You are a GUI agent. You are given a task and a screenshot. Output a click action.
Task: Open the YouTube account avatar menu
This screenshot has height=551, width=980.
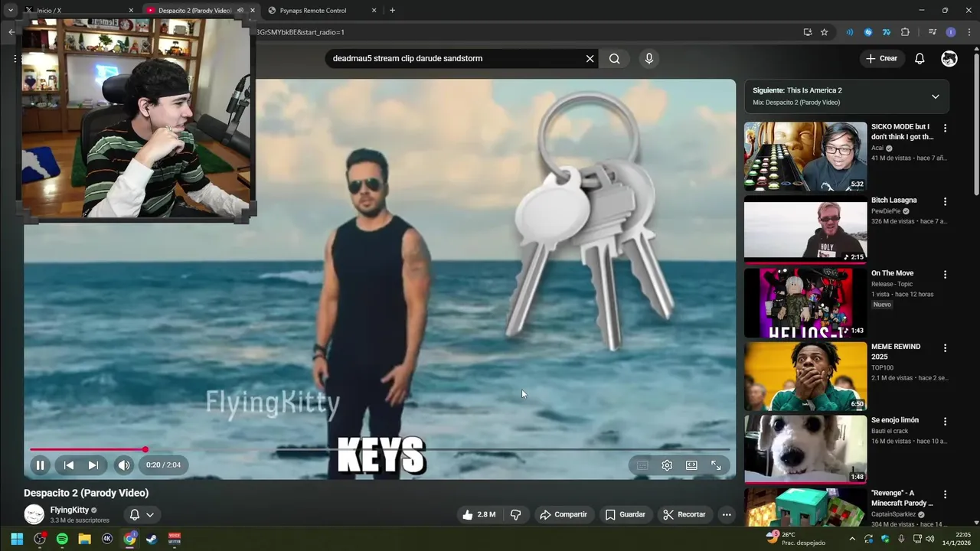coord(949,58)
